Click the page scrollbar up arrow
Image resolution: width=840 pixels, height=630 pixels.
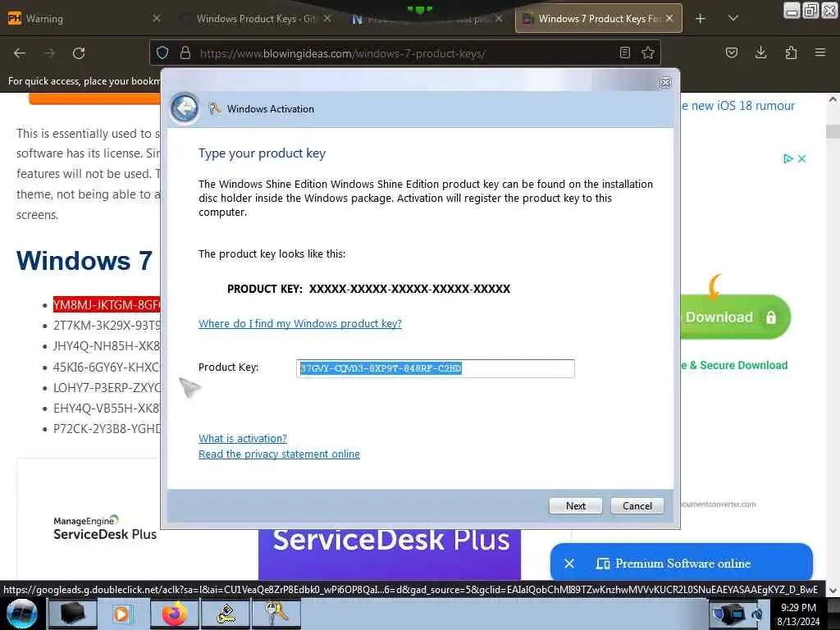click(x=833, y=99)
